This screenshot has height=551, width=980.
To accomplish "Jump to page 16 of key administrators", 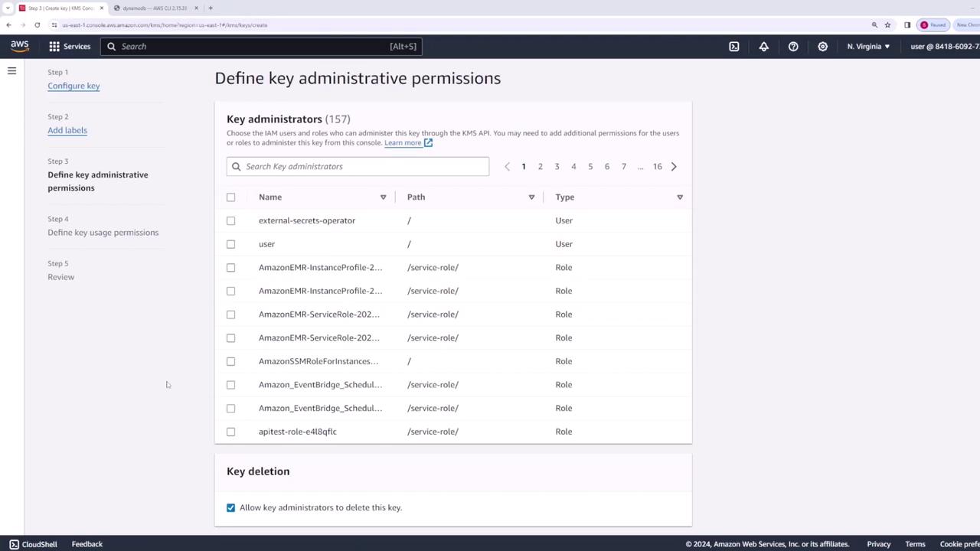I will point(657,166).
